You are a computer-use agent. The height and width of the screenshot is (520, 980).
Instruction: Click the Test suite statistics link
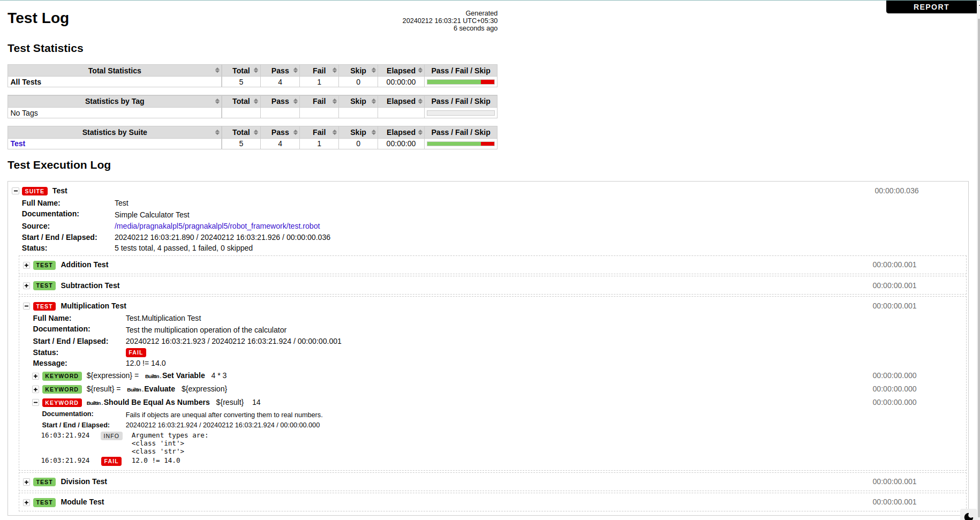(x=18, y=144)
